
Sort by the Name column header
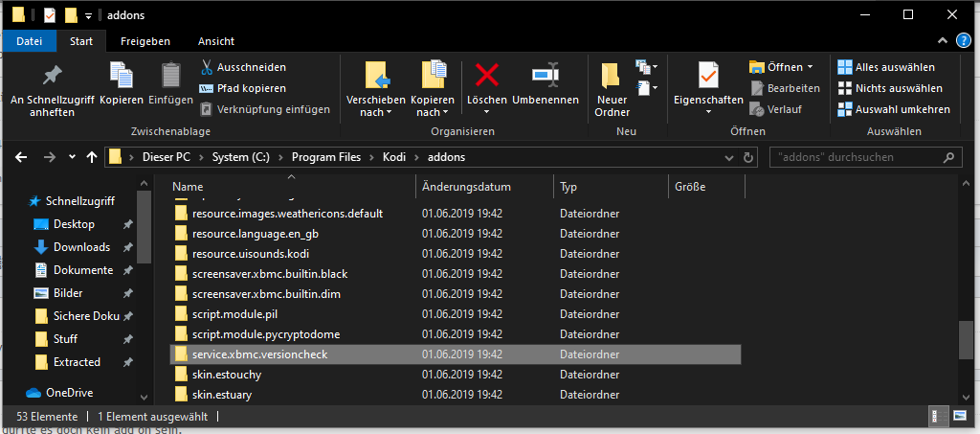291,187
